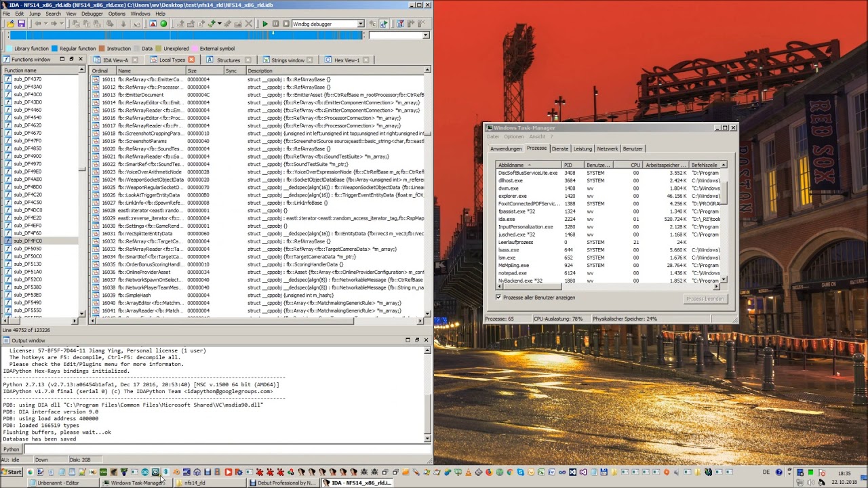
Task: Close the Local Types tab with its red X
Action: [191, 60]
